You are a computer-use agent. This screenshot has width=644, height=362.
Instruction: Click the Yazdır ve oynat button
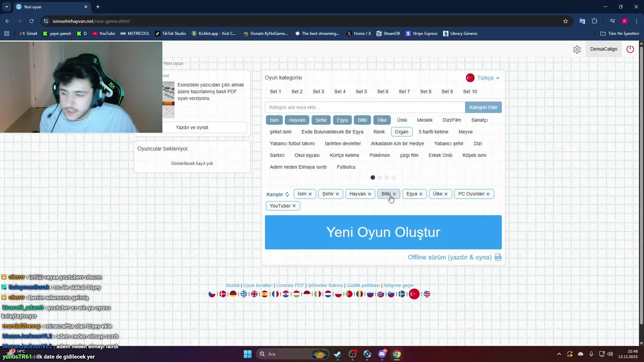(x=192, y=128)
